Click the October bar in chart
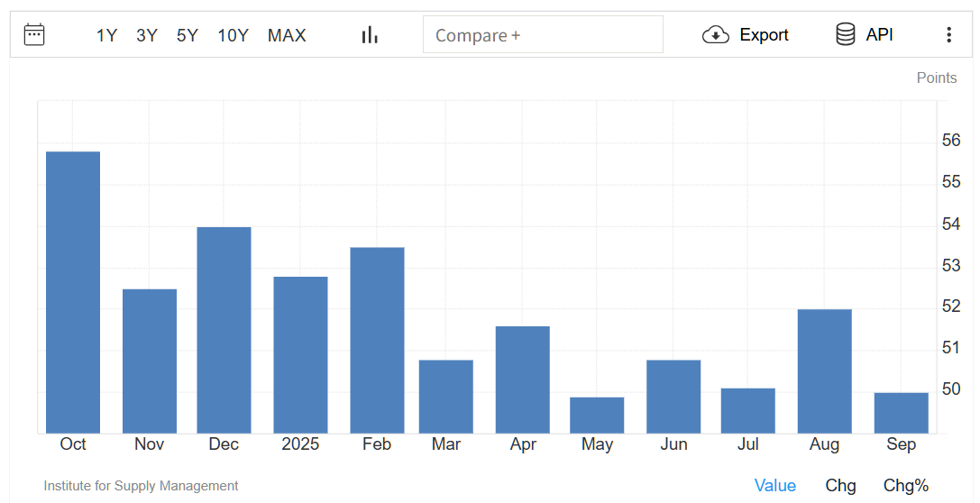 coord(73,293)
